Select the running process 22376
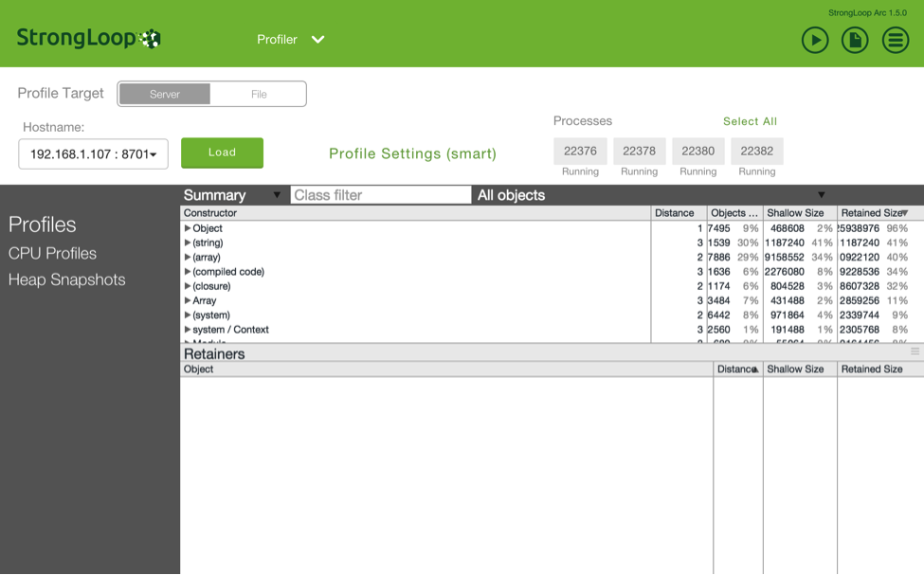This screenshot has height=575, width=924. click(x=579, y=151)
